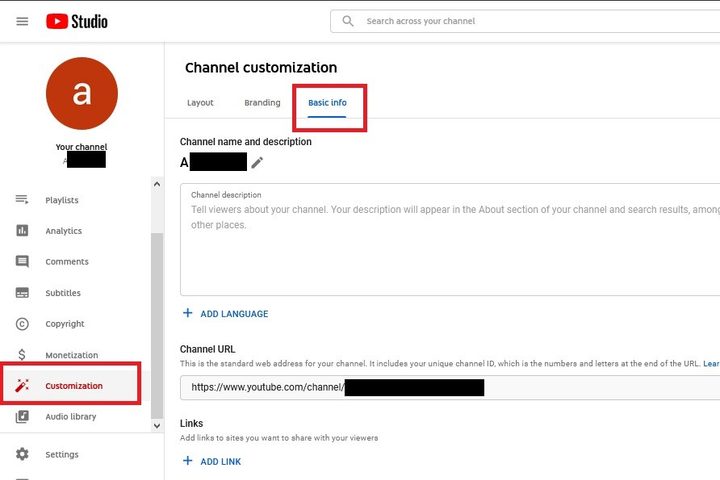
Task: Click inside the Channel description box
Action: (450, 239)
